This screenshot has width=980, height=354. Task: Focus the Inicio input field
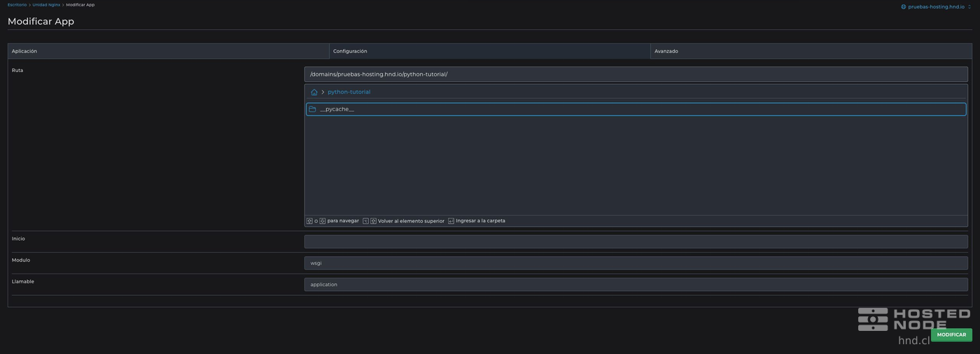pos(636,242)
